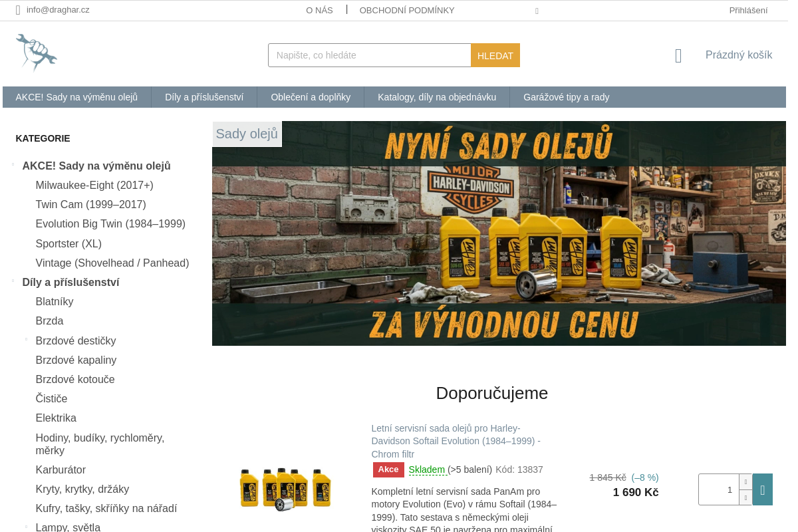The image size is (798, 532).
Task: Click the shopping cart icon beside "Prázdný košík"
Action: coord(678,55)
